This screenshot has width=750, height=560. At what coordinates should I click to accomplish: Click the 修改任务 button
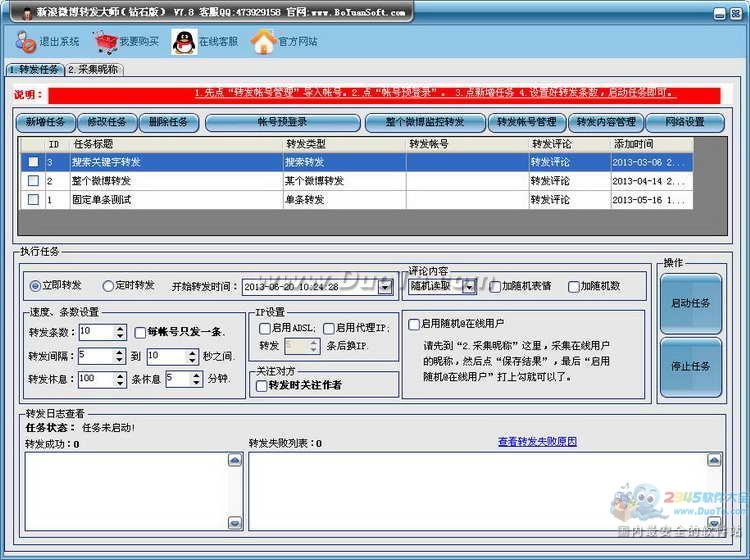(107, 122)
